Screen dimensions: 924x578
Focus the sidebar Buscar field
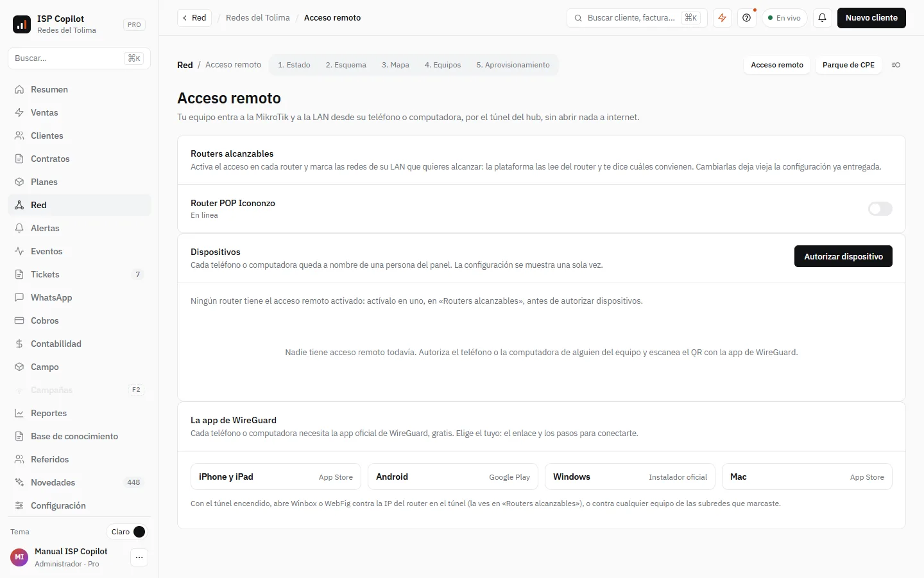tap(80, 58)
